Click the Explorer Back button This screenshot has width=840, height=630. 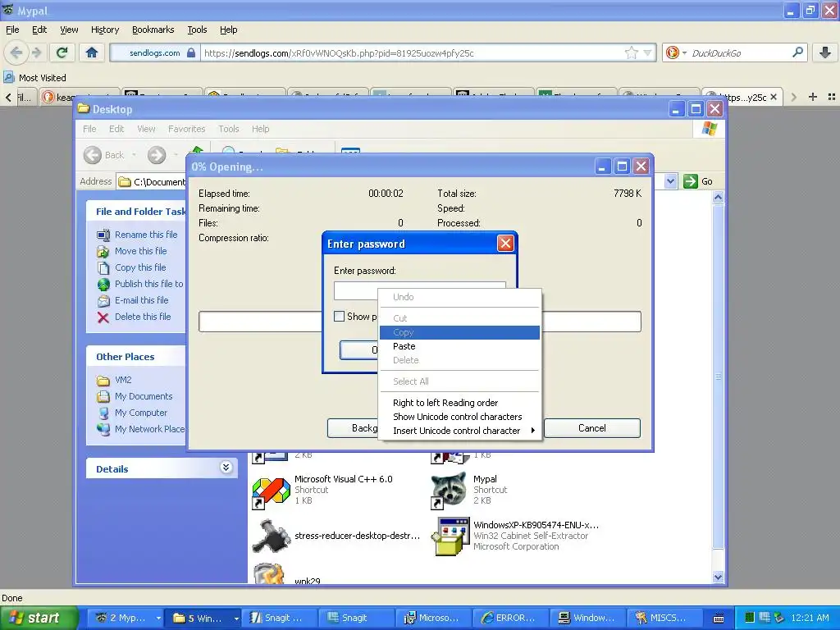point(104,155)
